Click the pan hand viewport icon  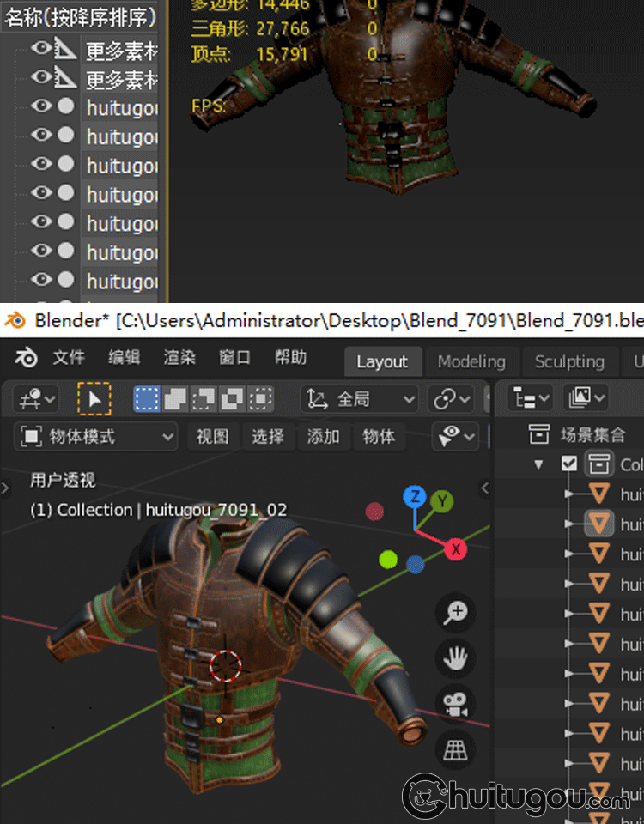pyautogui.click(x=454, y=659)
